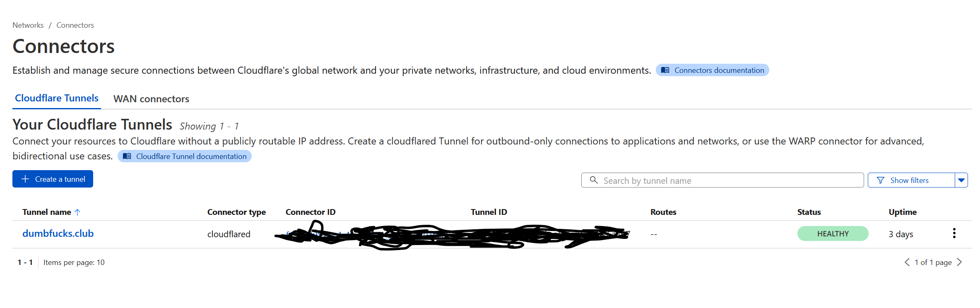980x308 pixels.
Task: Click the book icon on Connectors documentation badge
Action: click(x=665, y=70)
